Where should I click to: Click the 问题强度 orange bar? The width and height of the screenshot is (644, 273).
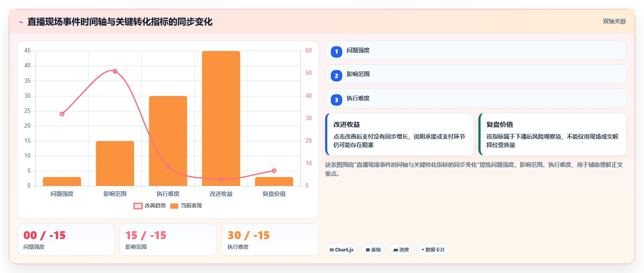coord(62,181)
